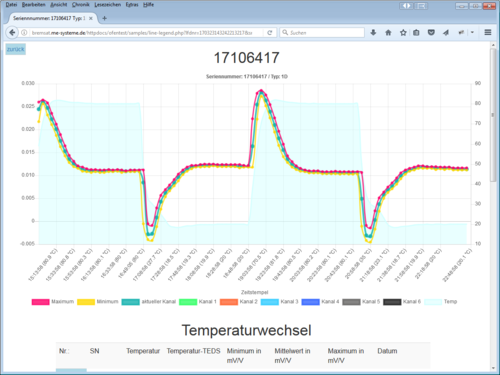Save page to Pocket icon
This screenshot has width=500, height=375.
pyautogui.click(x=431, y=32)
